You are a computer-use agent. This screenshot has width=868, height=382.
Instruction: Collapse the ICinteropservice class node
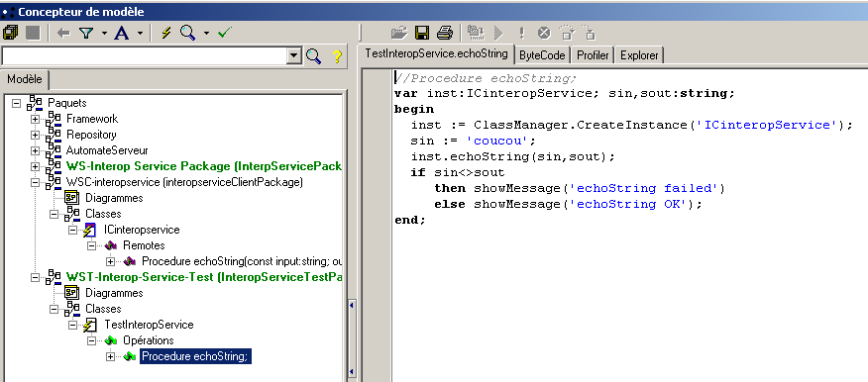click(x=73, y=230)
